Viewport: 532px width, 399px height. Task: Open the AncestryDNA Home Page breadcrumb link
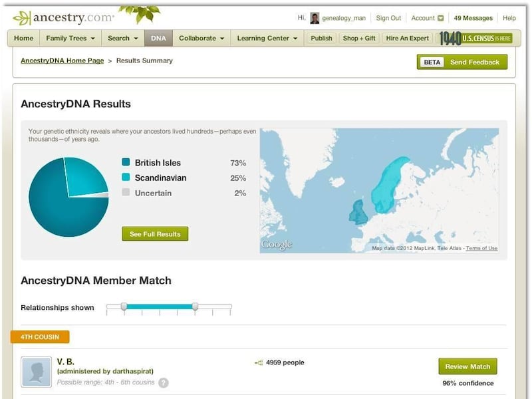(x=62, y=61)
